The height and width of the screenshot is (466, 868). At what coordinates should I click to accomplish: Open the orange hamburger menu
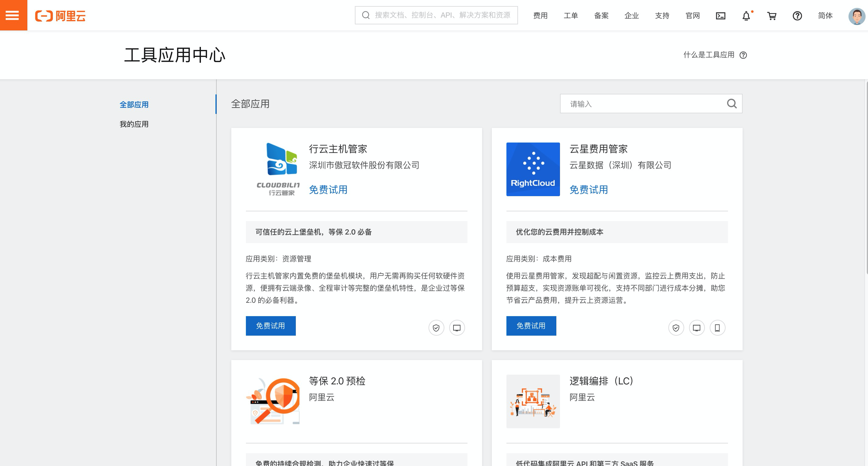point(13,15)
